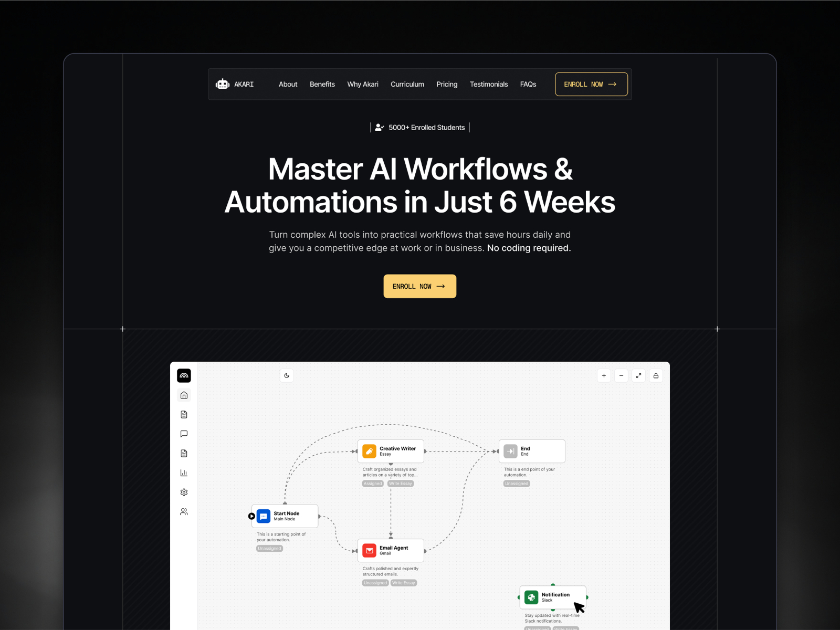
Task: Select the FAQs menu item
Action: pyautogui.click(x=528, y=84)
